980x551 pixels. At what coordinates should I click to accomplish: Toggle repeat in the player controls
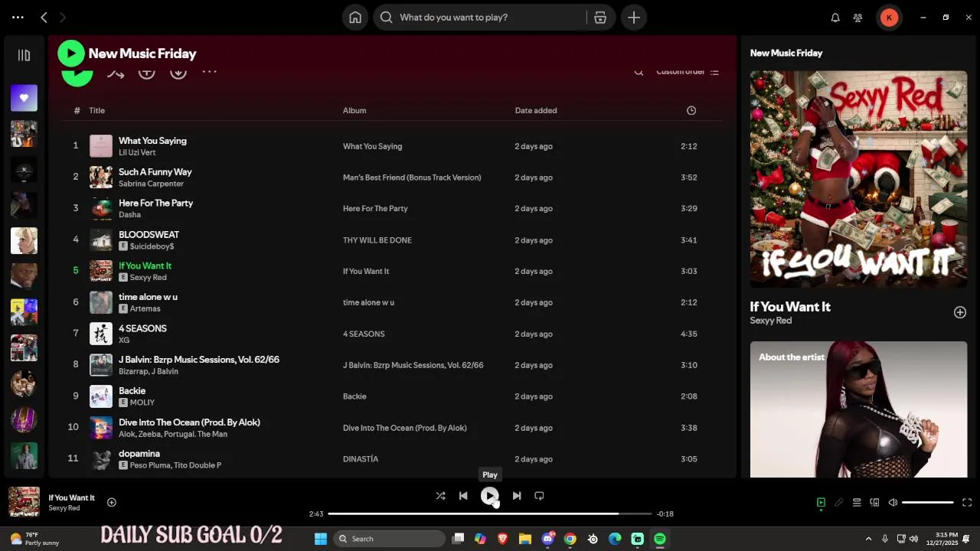coord(539,496)
